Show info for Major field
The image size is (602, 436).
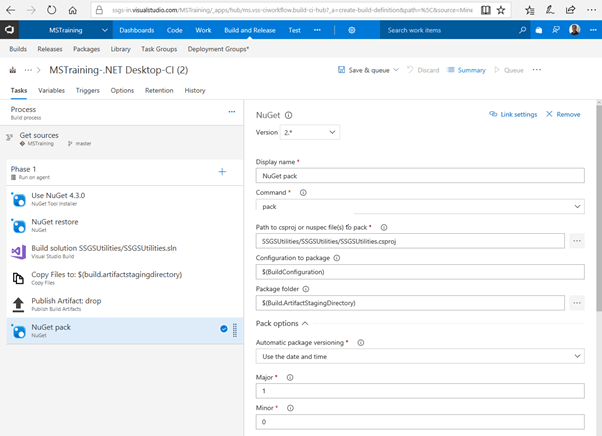(290, 378)
